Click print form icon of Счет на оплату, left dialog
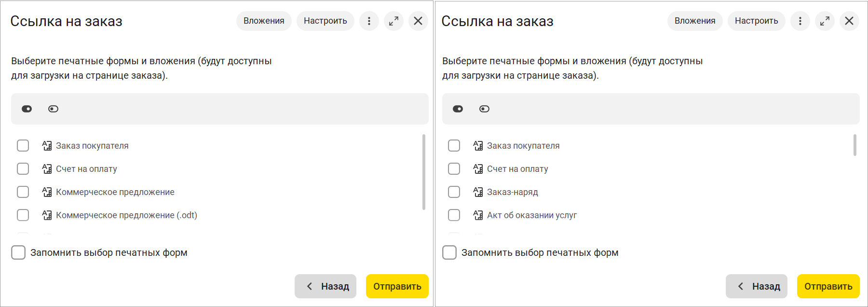 (x=47, y=169)
